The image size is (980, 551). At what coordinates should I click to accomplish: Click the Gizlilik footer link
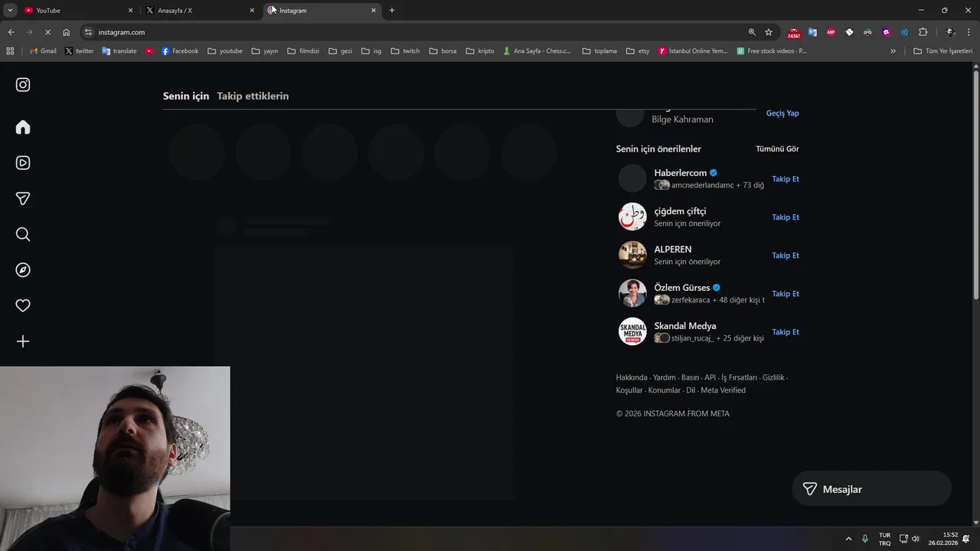click(773, 378)
